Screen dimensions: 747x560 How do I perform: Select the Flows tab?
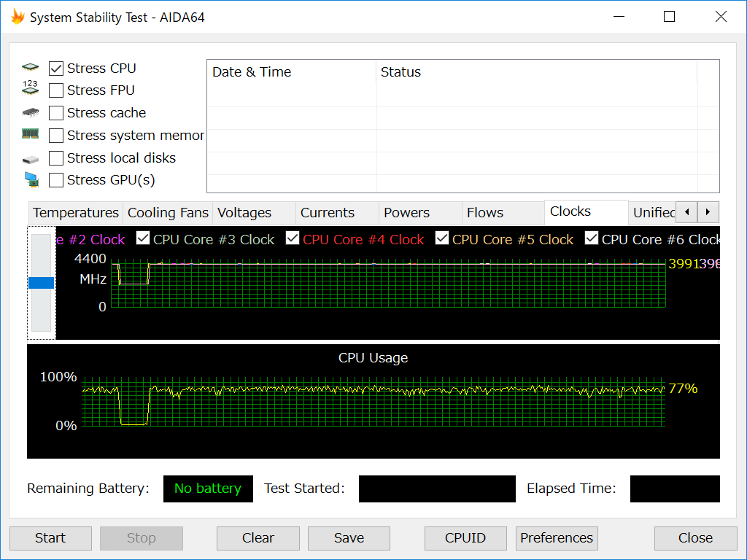coord(503,213)
